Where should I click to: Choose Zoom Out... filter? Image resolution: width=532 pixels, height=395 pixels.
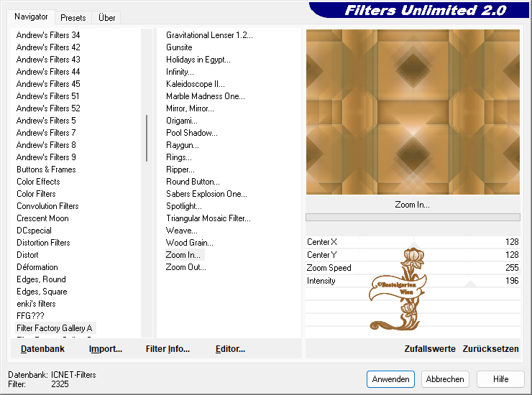tap(185, 267)
